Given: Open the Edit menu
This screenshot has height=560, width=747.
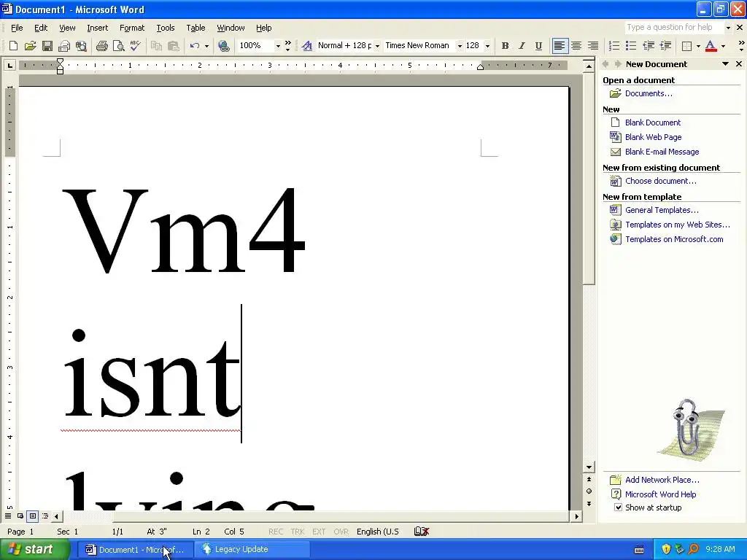Looking at the screenshot, I should [x=41, y=28].
